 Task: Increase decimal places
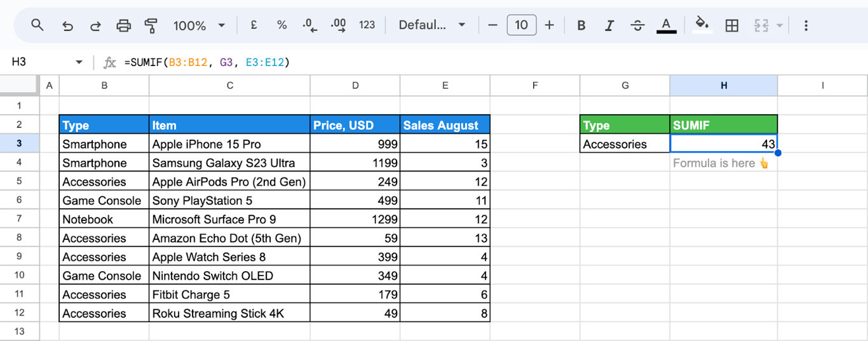tap(338, 25)
